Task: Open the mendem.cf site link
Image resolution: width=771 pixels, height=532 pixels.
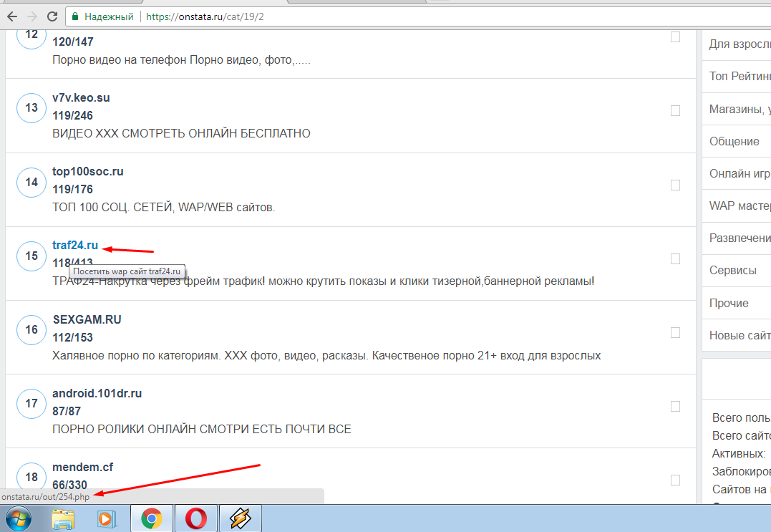Action: tap(82, 468)
